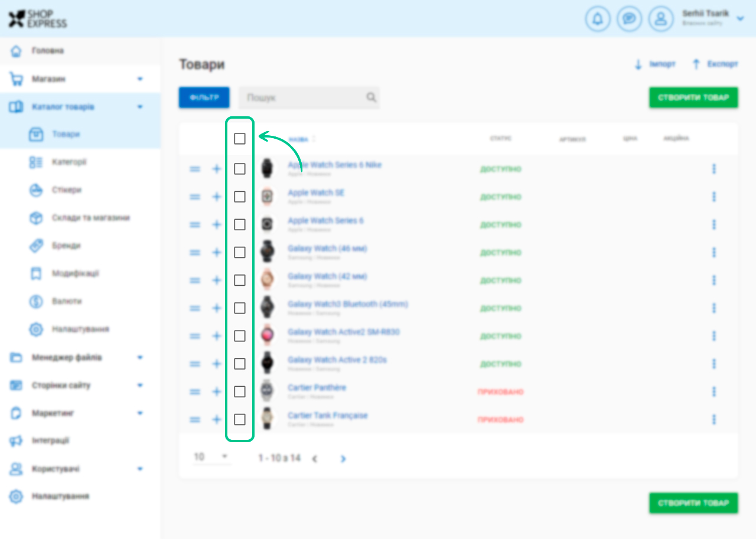
Task: Open the rows-per-page dropdown showing 10
Action: tap(211, 457)
